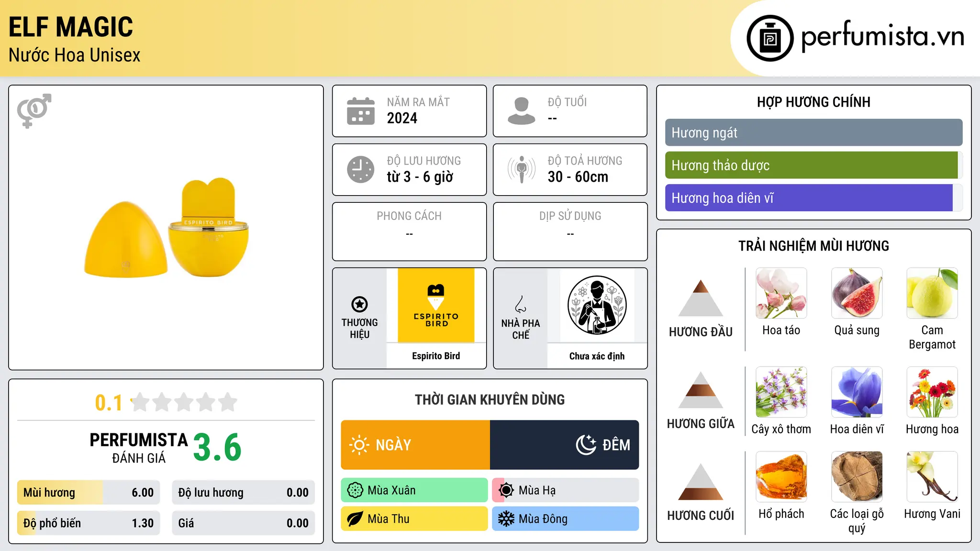Open the perfumista.vn site name
Screen dimensions: 980x551
click(883, 36)
